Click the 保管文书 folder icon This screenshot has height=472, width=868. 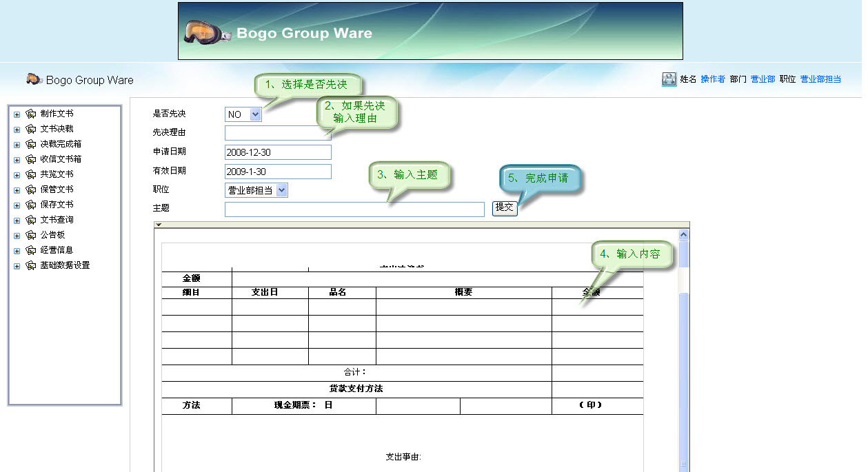click(x=31, y=189)
